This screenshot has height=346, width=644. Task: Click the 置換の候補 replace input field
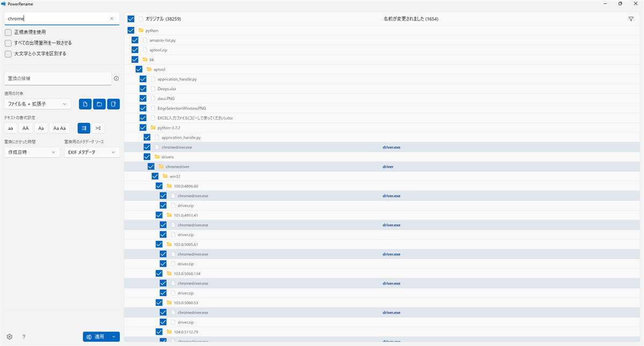57,78
